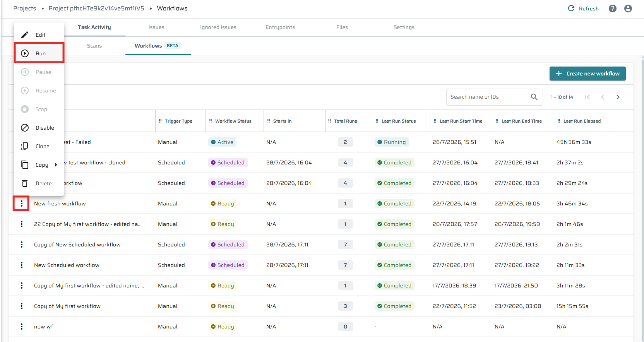
Task: Run the workflow from context menu
Action: point(39,53)
